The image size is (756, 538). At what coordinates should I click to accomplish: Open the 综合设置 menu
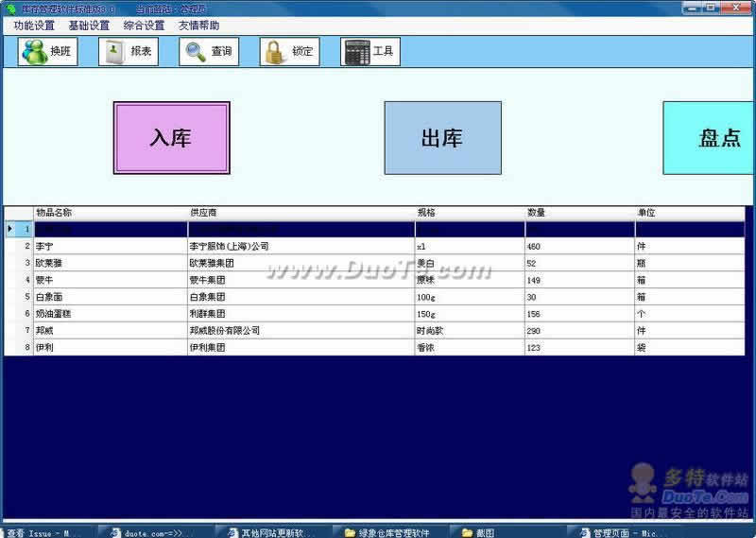coord(144,26)
